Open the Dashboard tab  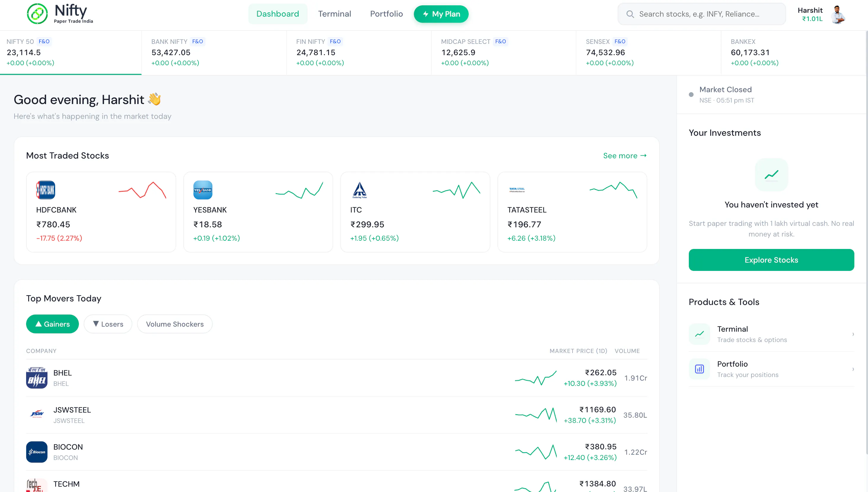tap(278, 14)
